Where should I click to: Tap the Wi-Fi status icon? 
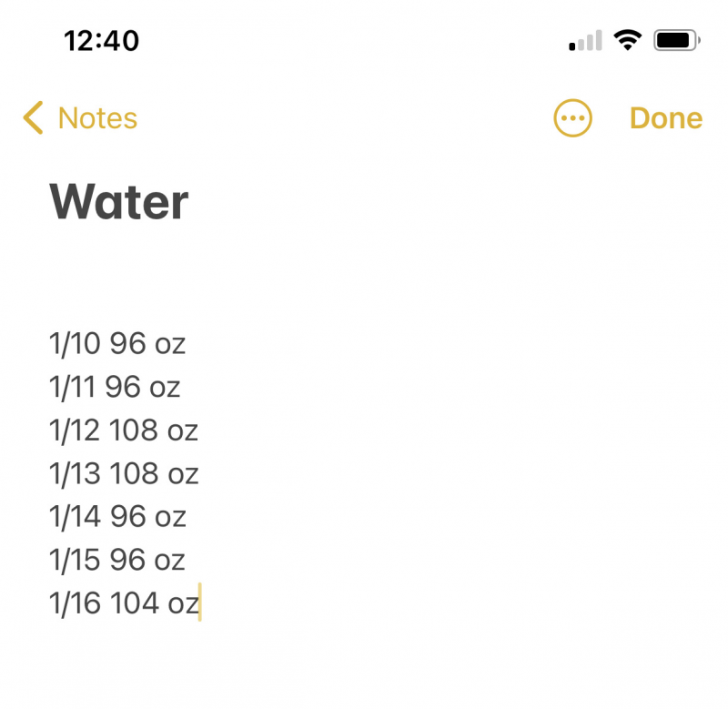click(x=627, y=40)
